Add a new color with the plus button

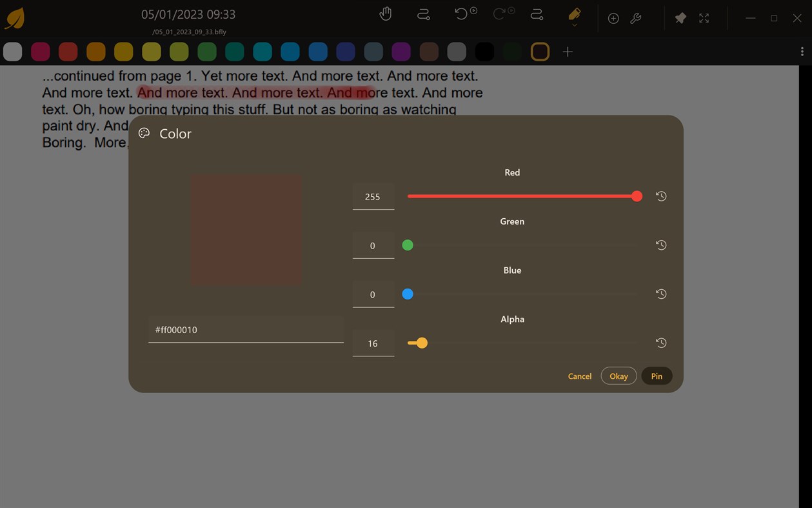pos(568,52)
